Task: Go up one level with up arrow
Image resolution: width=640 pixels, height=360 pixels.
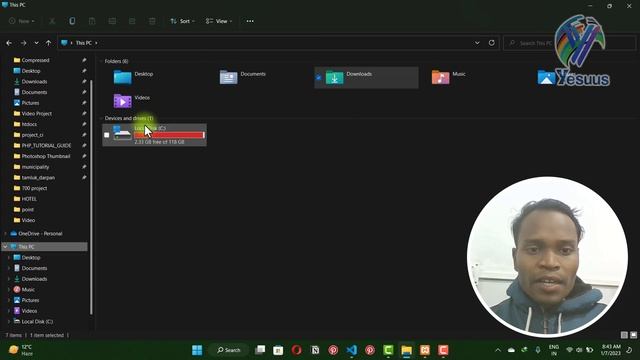Action: 48,43
